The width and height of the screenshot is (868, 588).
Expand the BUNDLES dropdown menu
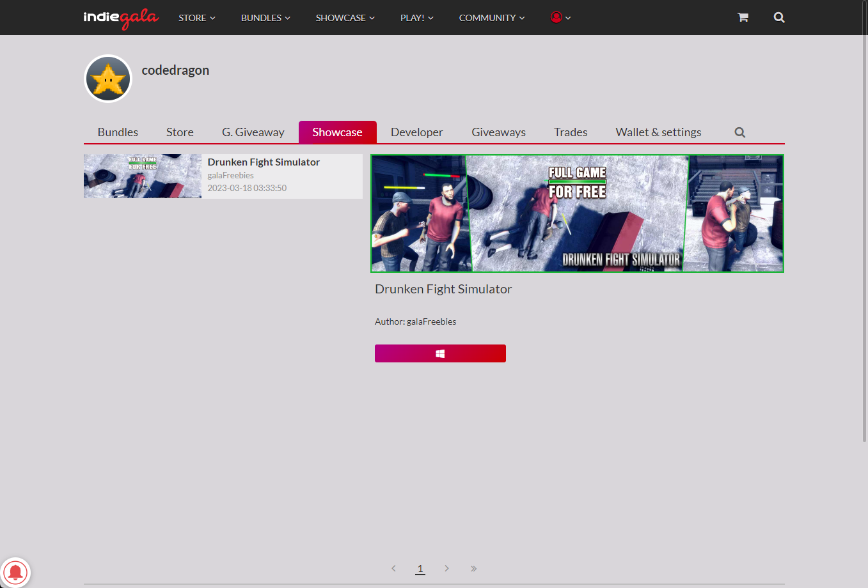click(265, 18)
